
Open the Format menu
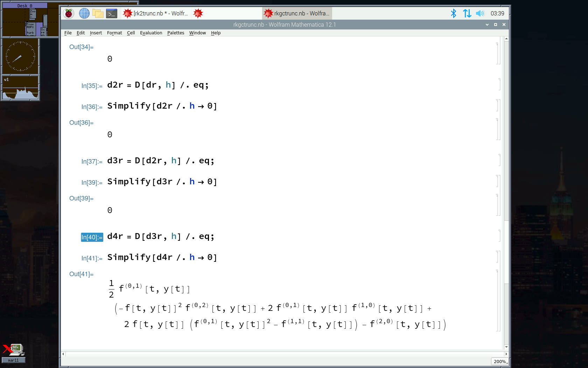[114, 33]
